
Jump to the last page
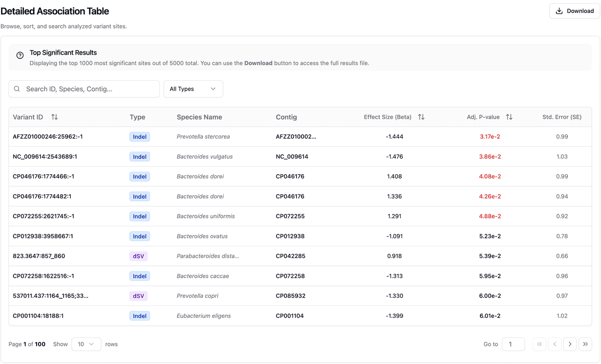(585, 344)
